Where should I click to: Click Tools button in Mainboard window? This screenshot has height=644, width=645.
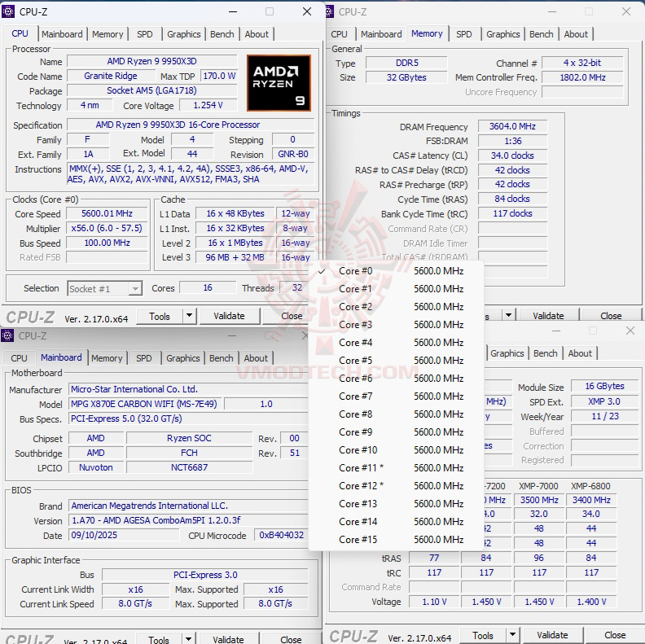click(x=158, y=639)
